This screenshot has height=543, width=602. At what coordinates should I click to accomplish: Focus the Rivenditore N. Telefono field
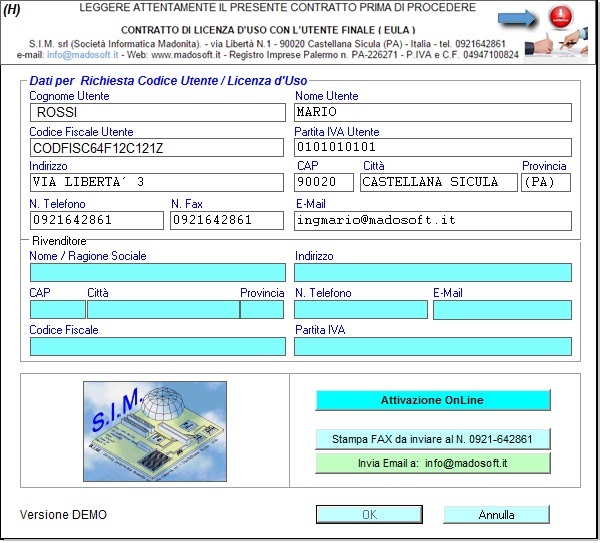[x=361, y=310]
